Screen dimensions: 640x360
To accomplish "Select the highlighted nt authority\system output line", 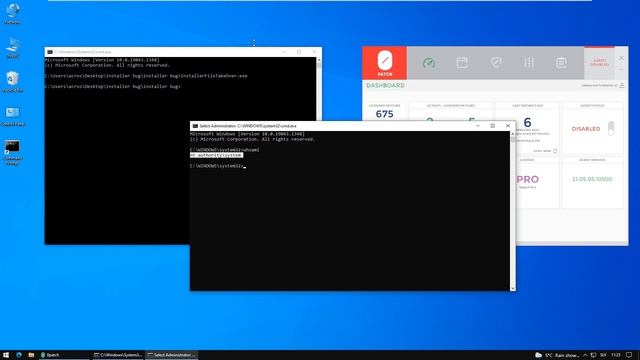I will 216,155.
